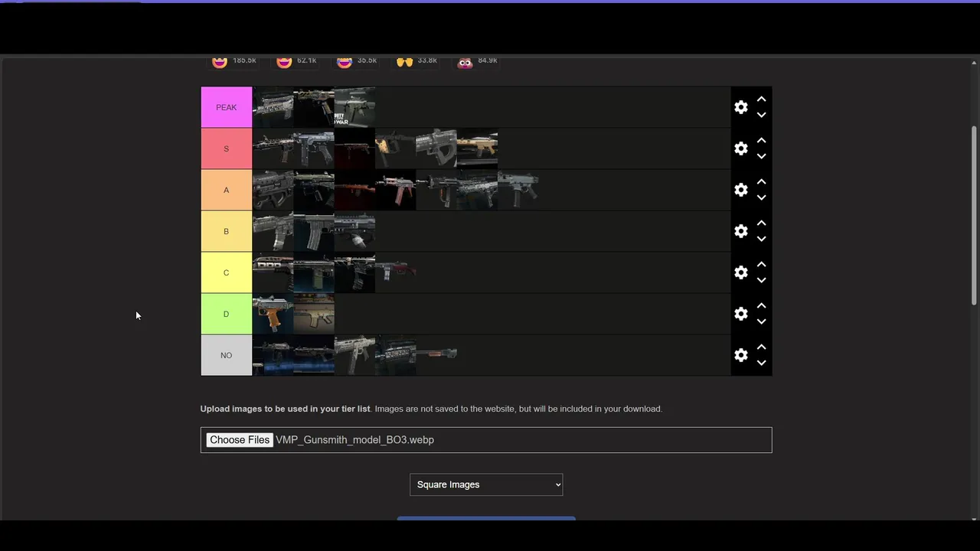Viewport: 980px width, 551px height.
Task: Open settings gear for S tier row
Action: point(740,148)
